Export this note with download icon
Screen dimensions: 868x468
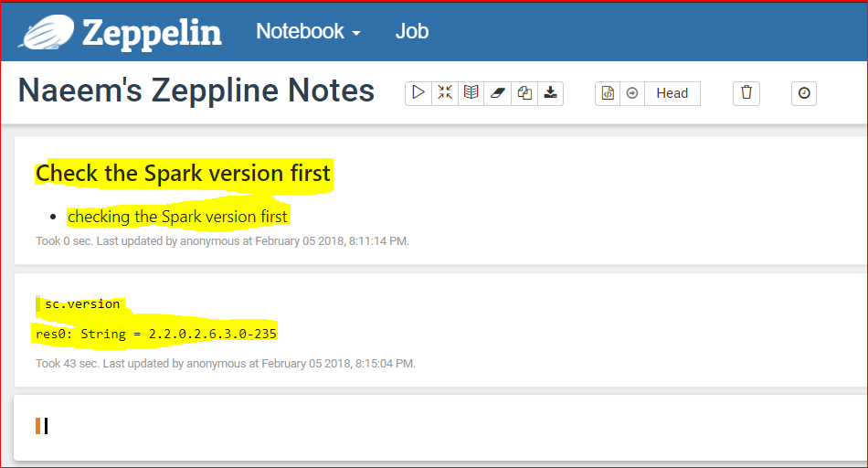pos(550,93)
